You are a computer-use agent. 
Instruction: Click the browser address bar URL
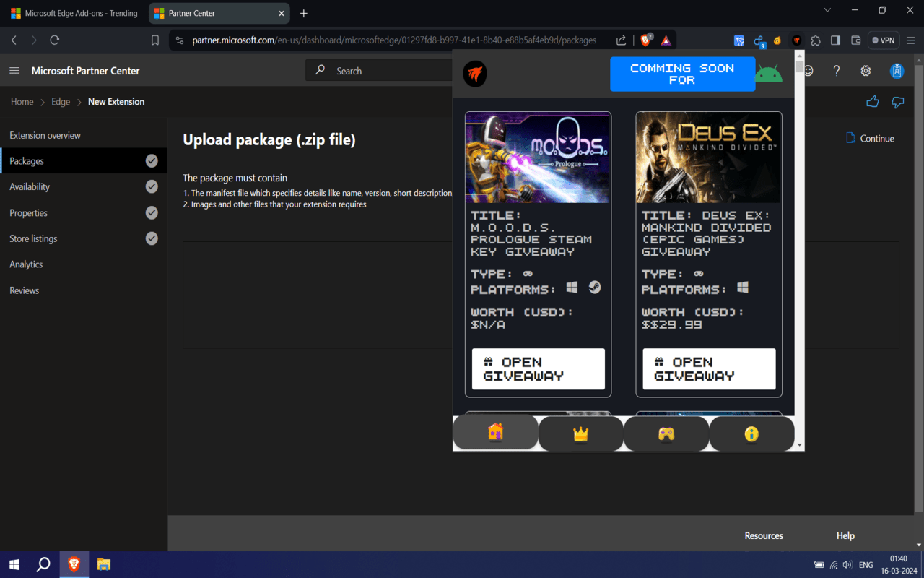tap(394, 40)
